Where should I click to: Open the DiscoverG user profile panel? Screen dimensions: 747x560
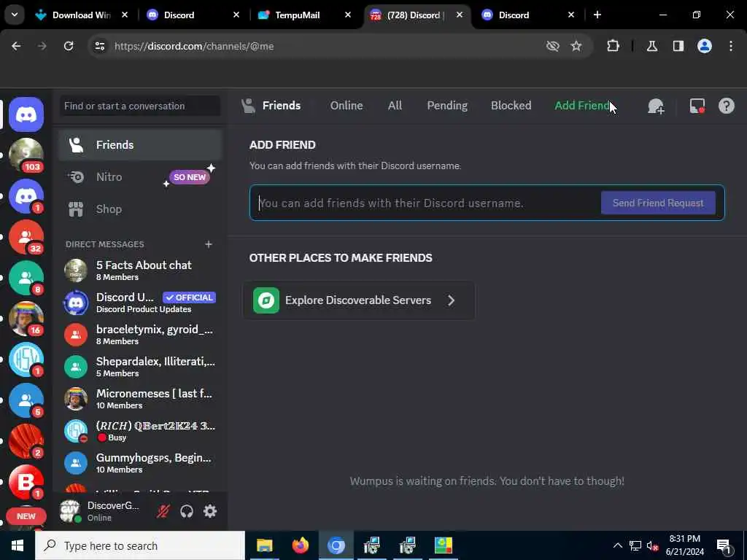pyautogui.click(x=102, y=511)
